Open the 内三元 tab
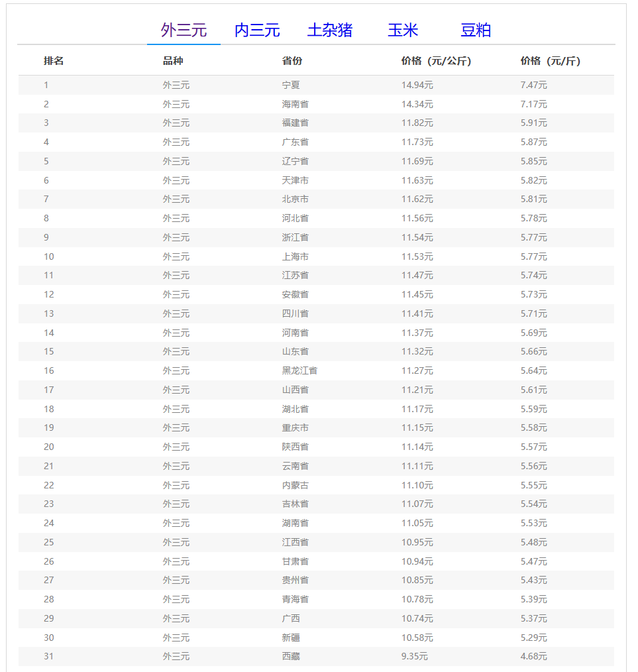The image size is (638, 672). click(x=257, y=30)
